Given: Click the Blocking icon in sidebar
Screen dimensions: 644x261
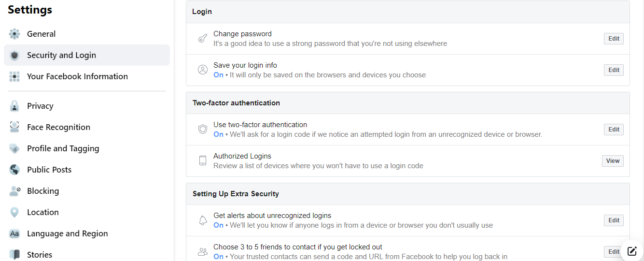Looking at the screenshot, I should pos(14,191).
